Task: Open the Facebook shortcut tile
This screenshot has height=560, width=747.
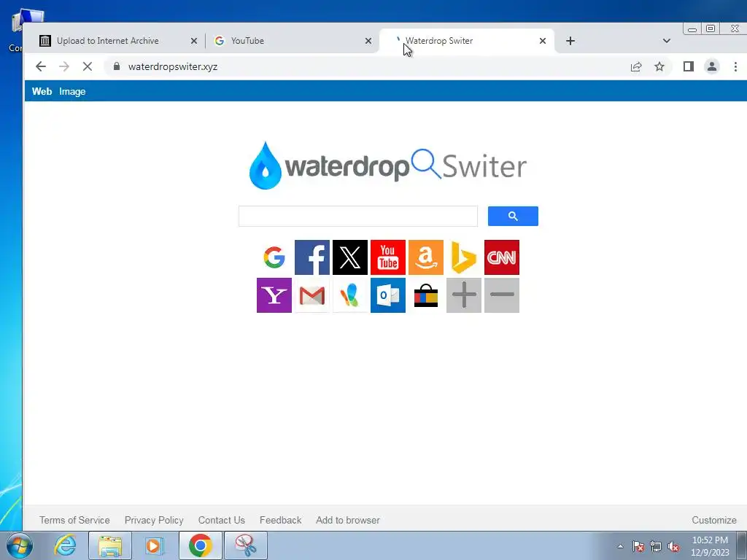Action: (312, 257)
